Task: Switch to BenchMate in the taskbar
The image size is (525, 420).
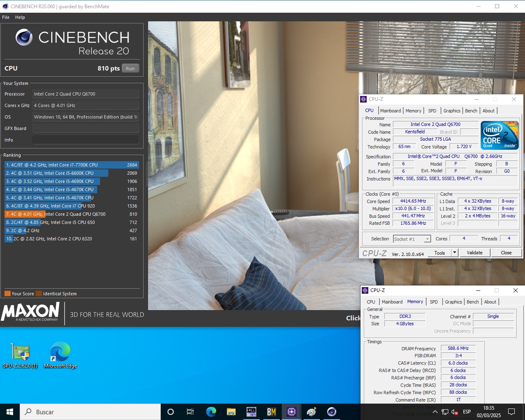Action: tap(271, 412)
